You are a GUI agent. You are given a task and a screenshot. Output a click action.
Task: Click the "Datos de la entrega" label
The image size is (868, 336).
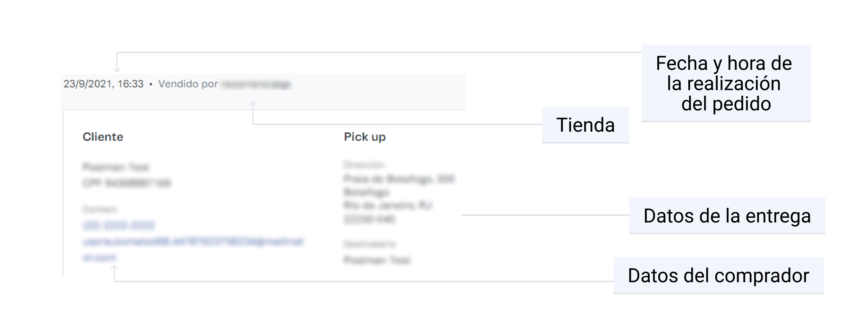(727, 216)
